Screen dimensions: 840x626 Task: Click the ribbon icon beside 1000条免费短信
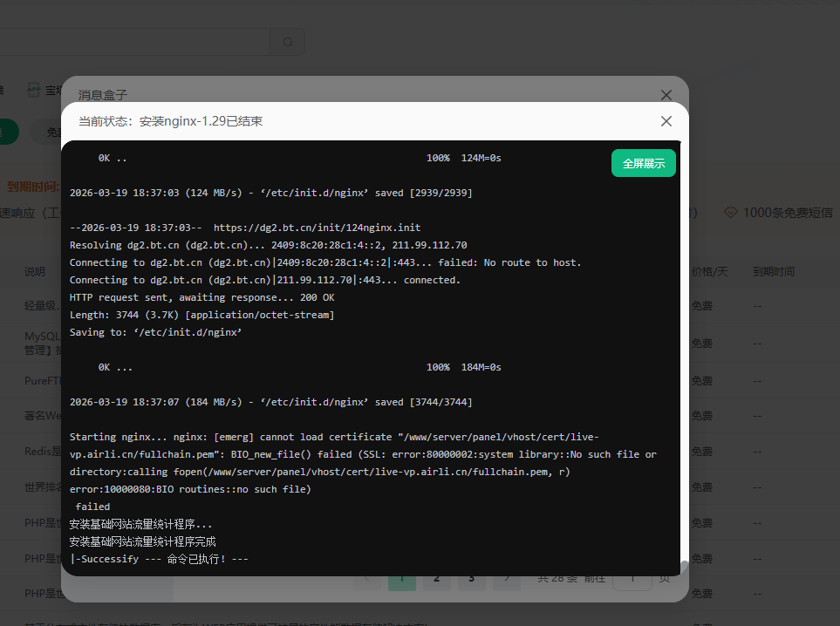(x=729, y=212)
